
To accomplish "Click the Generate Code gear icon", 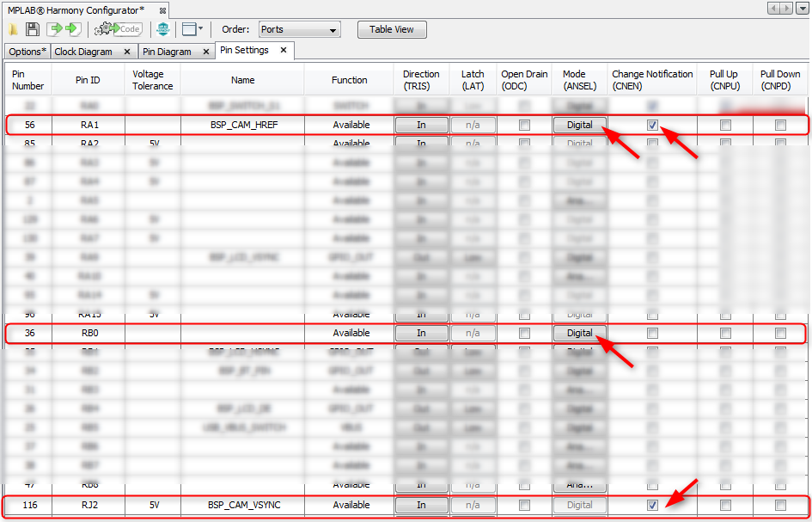I will 118,29.
